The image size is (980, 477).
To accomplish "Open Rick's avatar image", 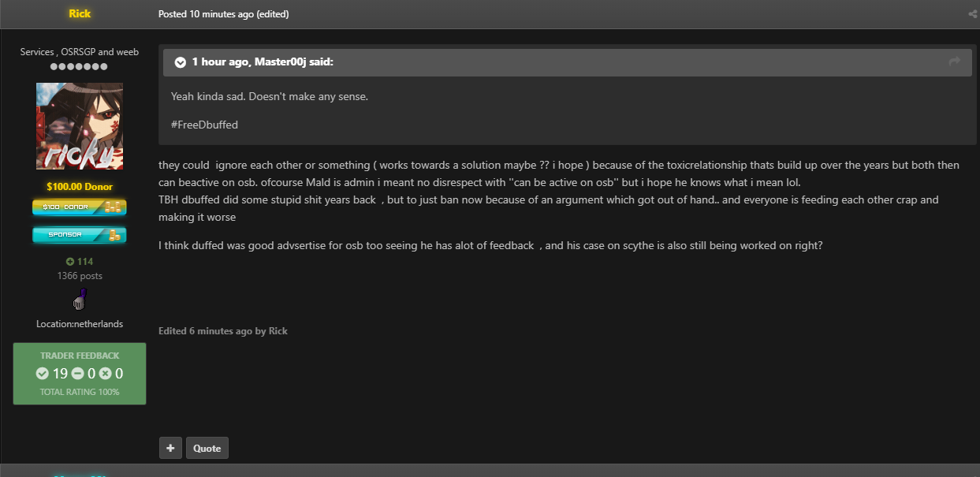I will (x=80, y=126).
